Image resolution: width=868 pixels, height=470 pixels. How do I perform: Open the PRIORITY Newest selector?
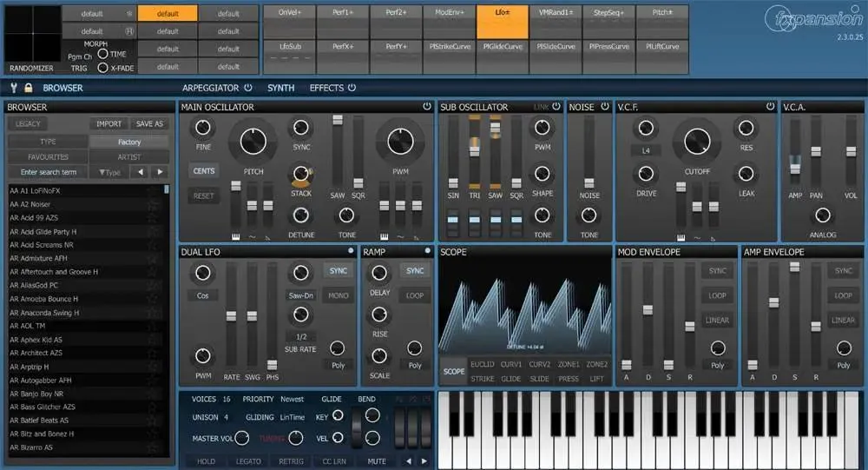click(292, 399)
